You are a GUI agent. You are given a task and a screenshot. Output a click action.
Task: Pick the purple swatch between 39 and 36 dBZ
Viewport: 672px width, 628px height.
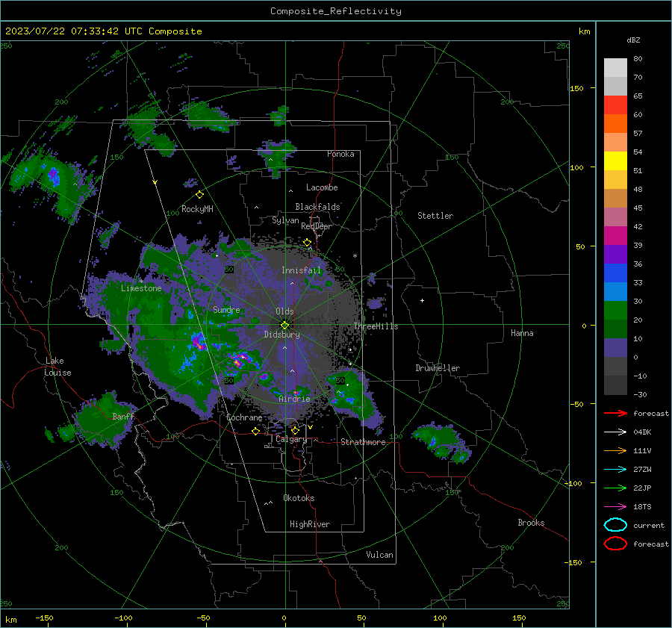[x=615, y=254]
